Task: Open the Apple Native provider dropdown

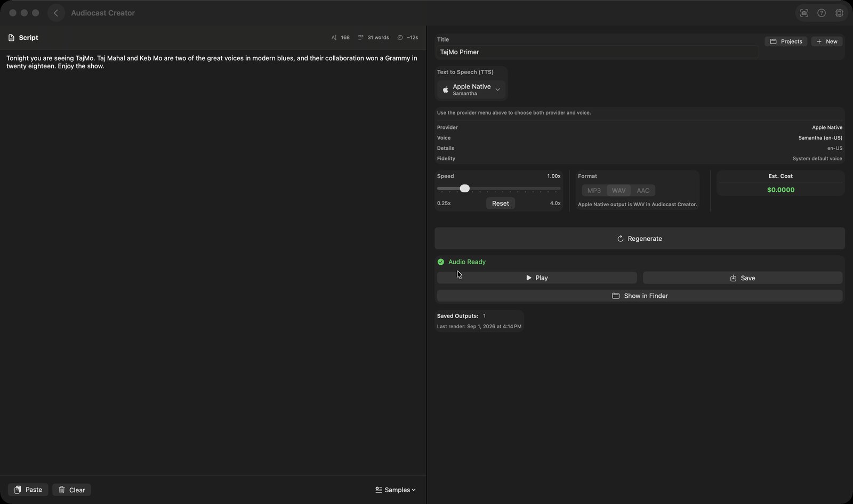Action: [x=471, y=90]
